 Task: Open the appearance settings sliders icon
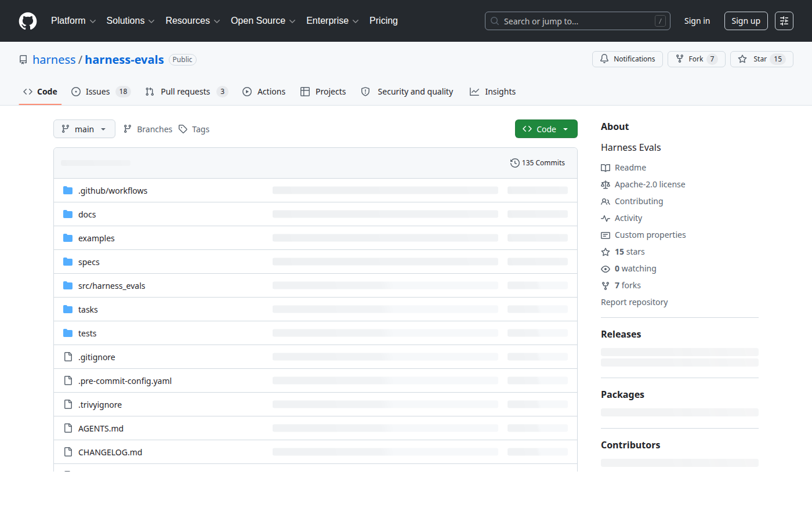pyautogui.click(x=784, y=21)
